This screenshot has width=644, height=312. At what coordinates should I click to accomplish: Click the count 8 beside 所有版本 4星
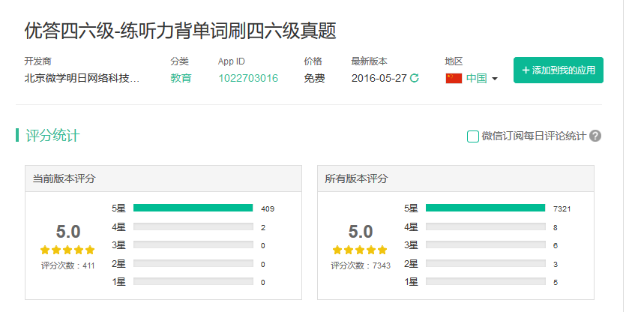click(556, 228)
